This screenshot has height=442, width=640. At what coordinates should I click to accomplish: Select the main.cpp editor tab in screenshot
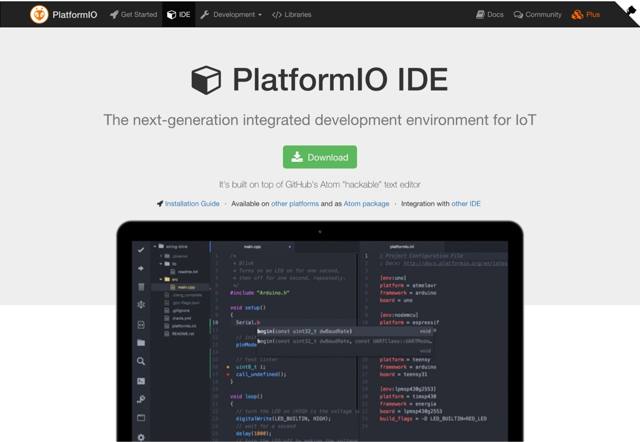point(252,246)
